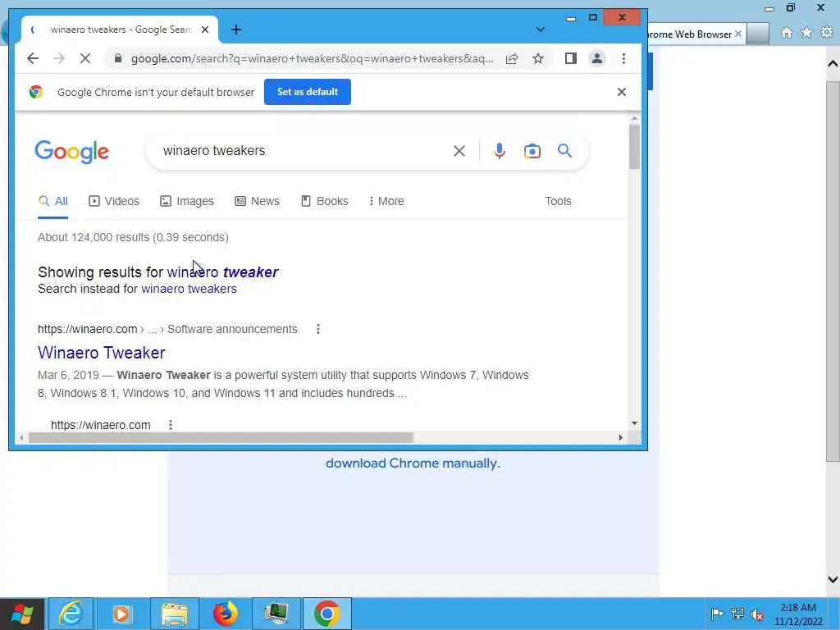Stop page loading with the X button
The width and height of the screenshot is (840, 630).
pyautogui.click(x=85, y=58)
